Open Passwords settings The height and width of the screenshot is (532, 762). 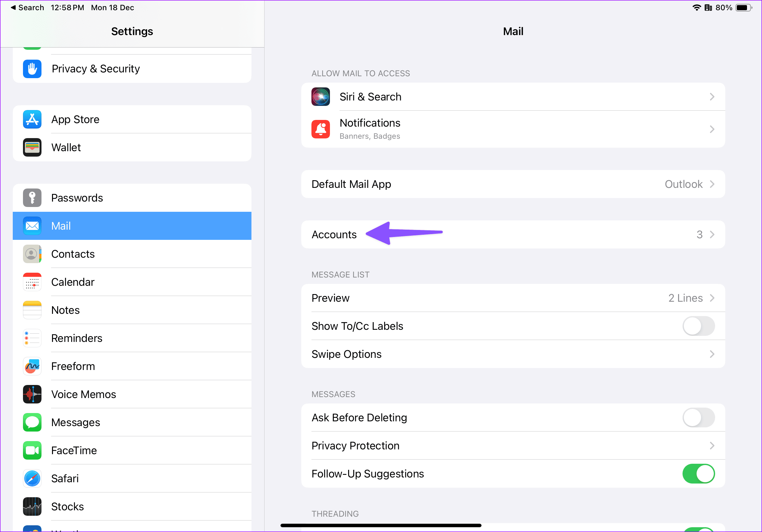pyautogui.click(x=133, y=198)
